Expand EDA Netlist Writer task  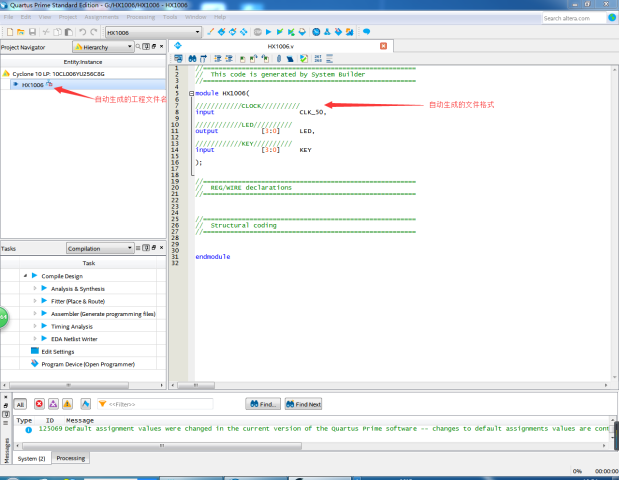pyautogui.click(x=35, y=339)
